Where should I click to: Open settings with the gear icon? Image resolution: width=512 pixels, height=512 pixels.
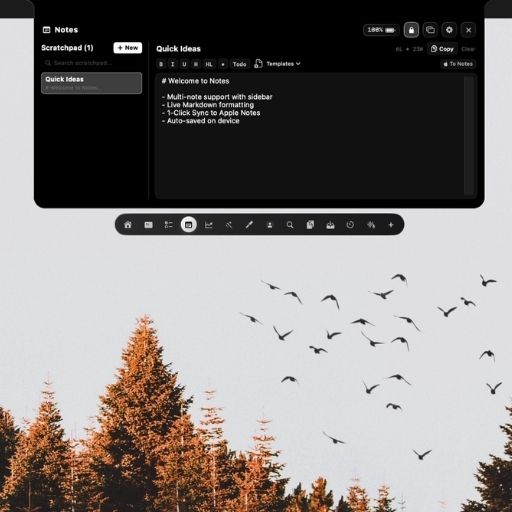(x=449, y=30)
